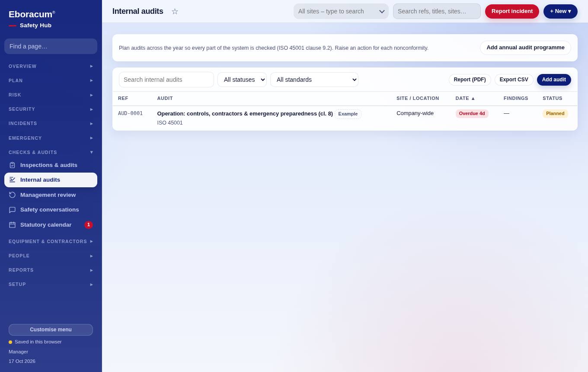The height and width of the screenshot is (372, 588).
Task: Click the Example tag on the audit
Action: (348, 114)
